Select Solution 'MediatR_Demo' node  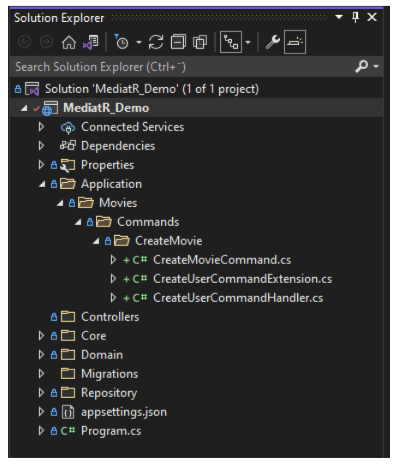(x=152, y=89)
